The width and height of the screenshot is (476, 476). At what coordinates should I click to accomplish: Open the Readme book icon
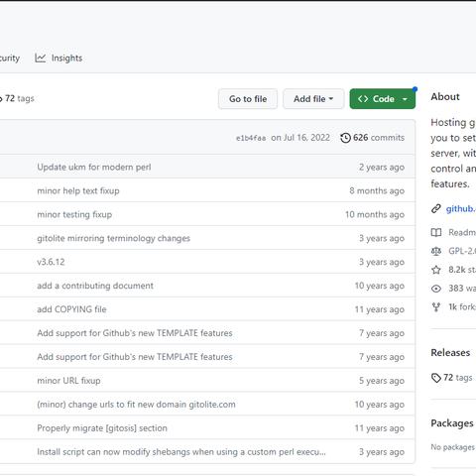click(436, 233)
